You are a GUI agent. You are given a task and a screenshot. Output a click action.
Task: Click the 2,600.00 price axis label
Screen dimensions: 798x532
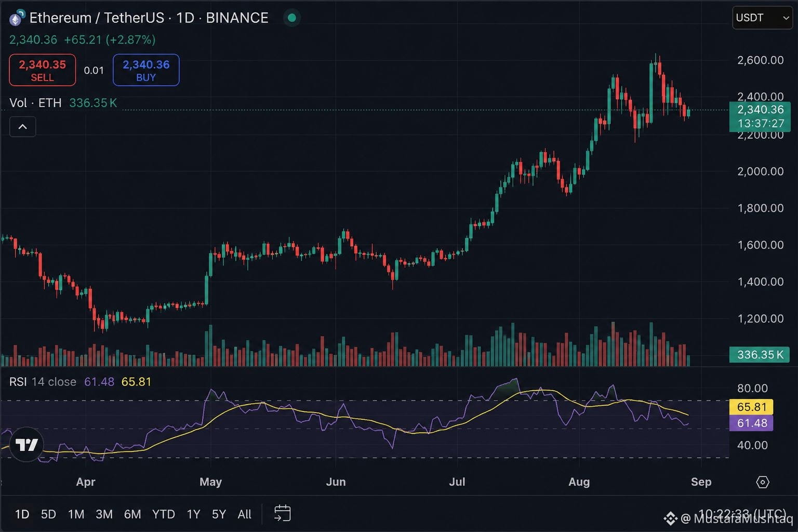(761, 60)
